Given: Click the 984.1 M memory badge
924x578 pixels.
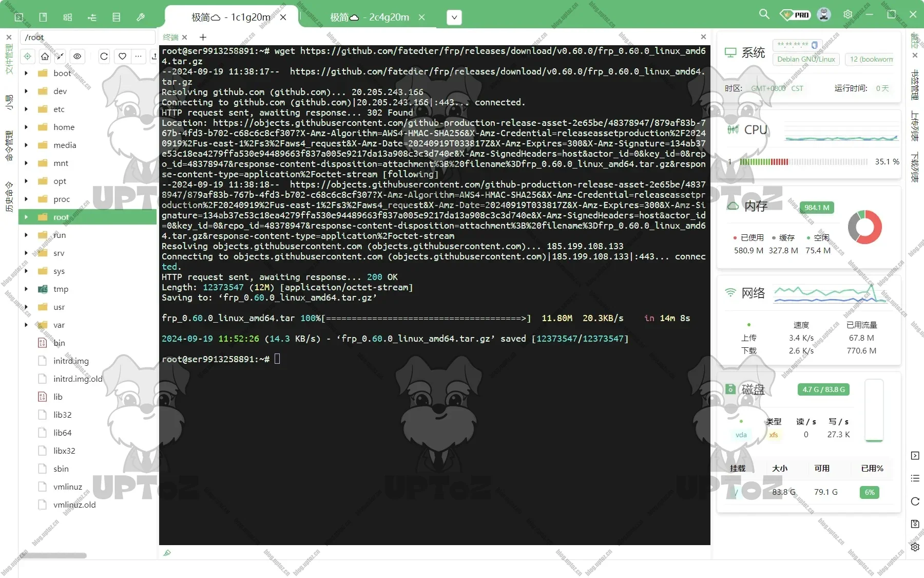Looking at the screenshot, I should click(x=817, y=208).
